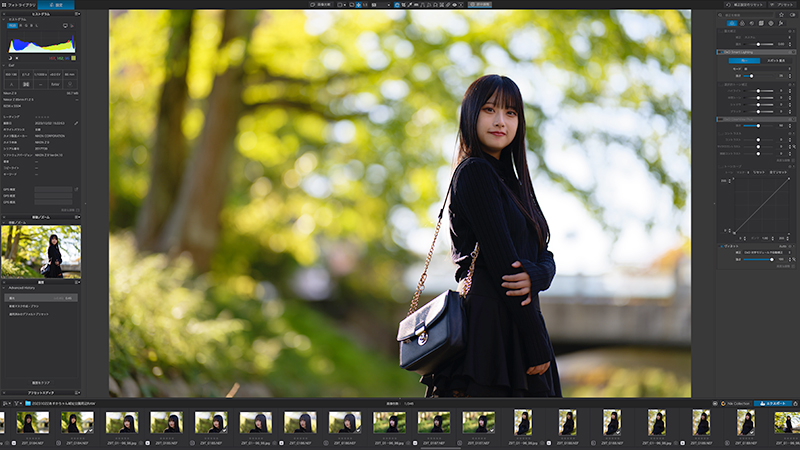Select the Geometry palette icon
The width and height of the screenshot is (800, 450).
[x=761, y=23]
